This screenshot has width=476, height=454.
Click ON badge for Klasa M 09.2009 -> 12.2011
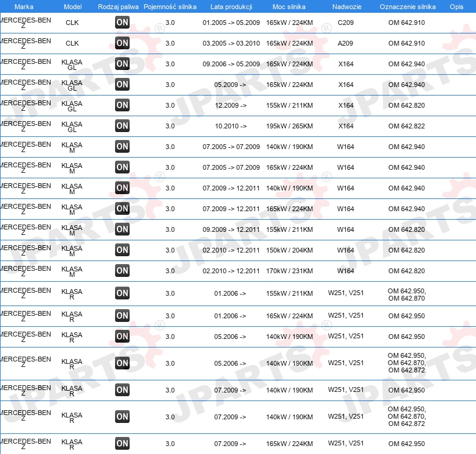pyautogui.click(x=122, y=229)
